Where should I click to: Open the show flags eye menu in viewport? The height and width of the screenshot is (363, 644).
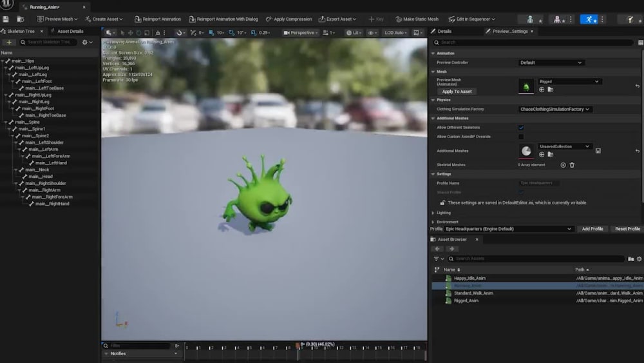point(372,32)
